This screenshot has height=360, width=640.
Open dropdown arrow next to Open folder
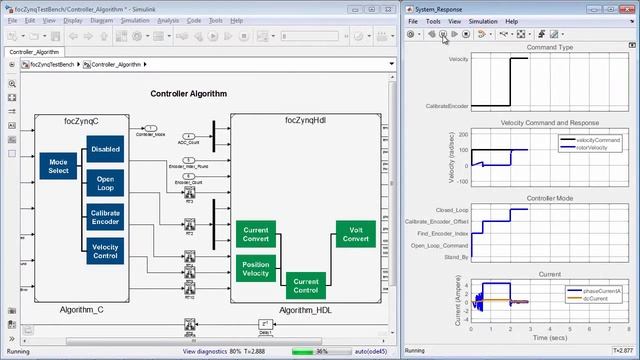[44, 36]
